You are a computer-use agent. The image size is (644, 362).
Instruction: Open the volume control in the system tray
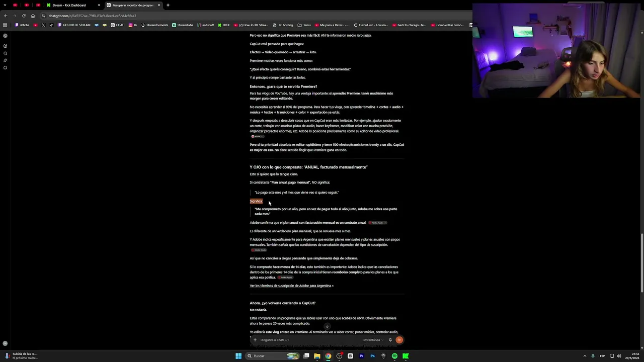point(619,356)
